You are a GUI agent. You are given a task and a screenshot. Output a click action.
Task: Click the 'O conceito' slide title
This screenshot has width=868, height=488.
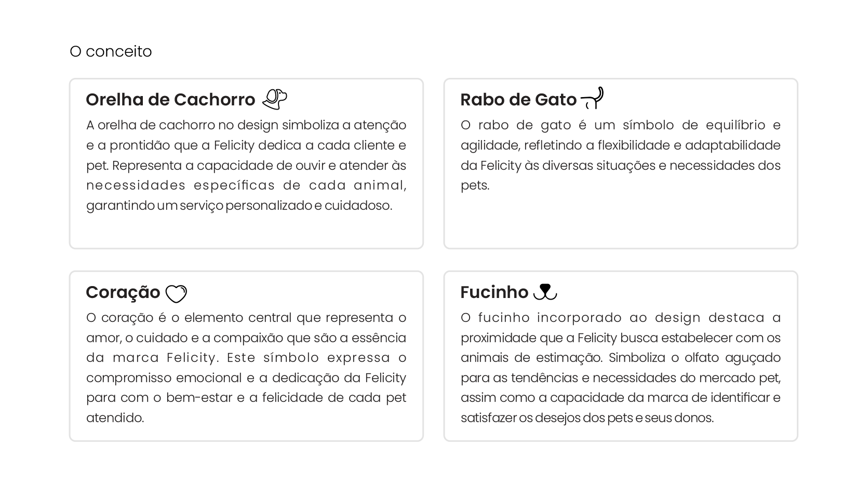(111, 51)
